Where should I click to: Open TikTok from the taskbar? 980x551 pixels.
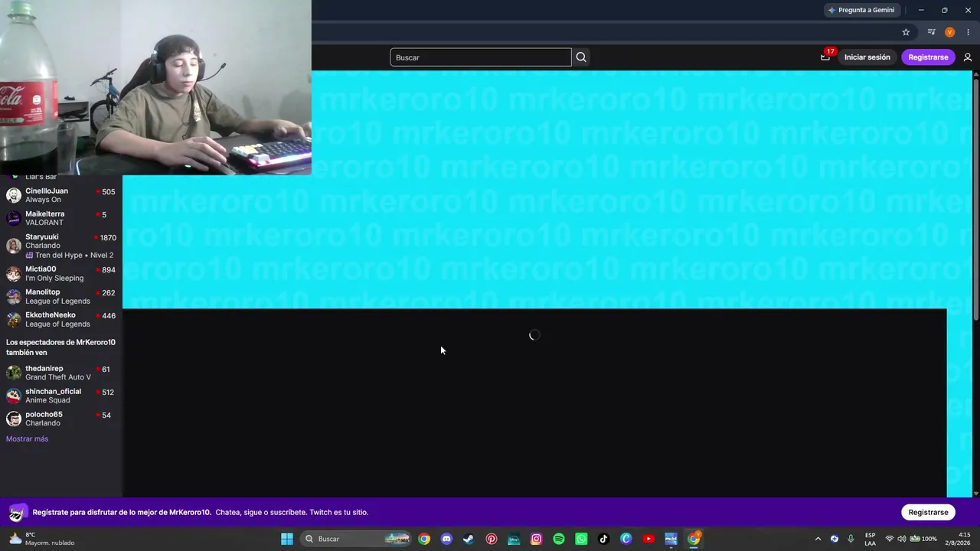click(603, 539)
